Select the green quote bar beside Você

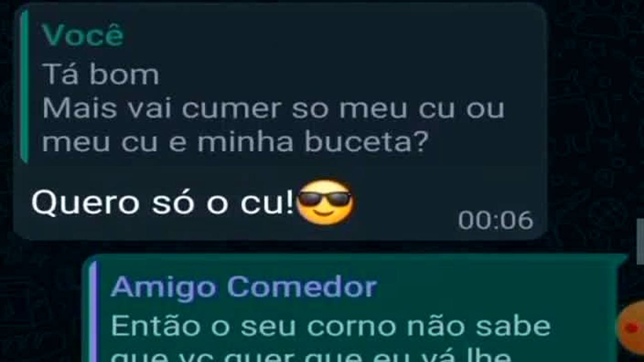pos(24,85)
